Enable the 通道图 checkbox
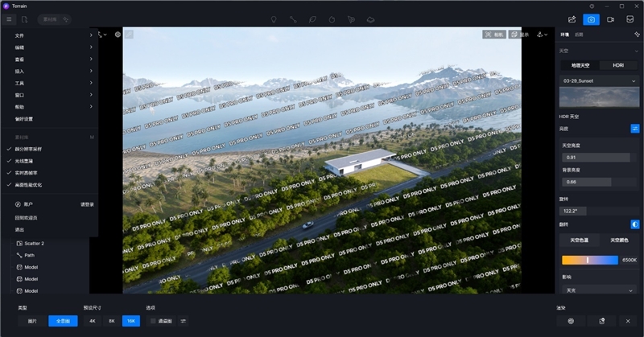Viewport: 644px width, 337px height. (154, 320)
